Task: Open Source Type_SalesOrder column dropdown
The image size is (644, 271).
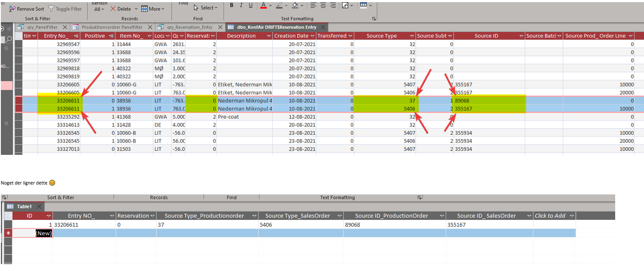Action: 340,216
